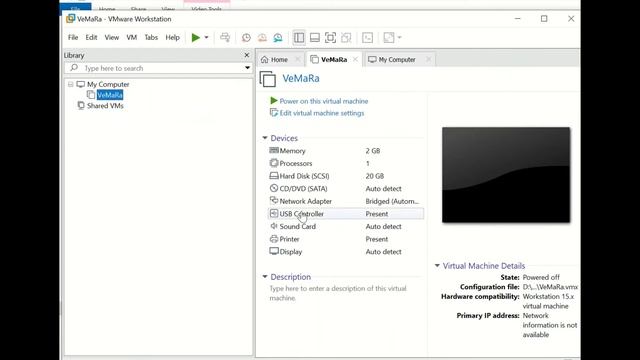
Task: Click the VMware Workstation title bar icon
Action: [x=71, y=19]
